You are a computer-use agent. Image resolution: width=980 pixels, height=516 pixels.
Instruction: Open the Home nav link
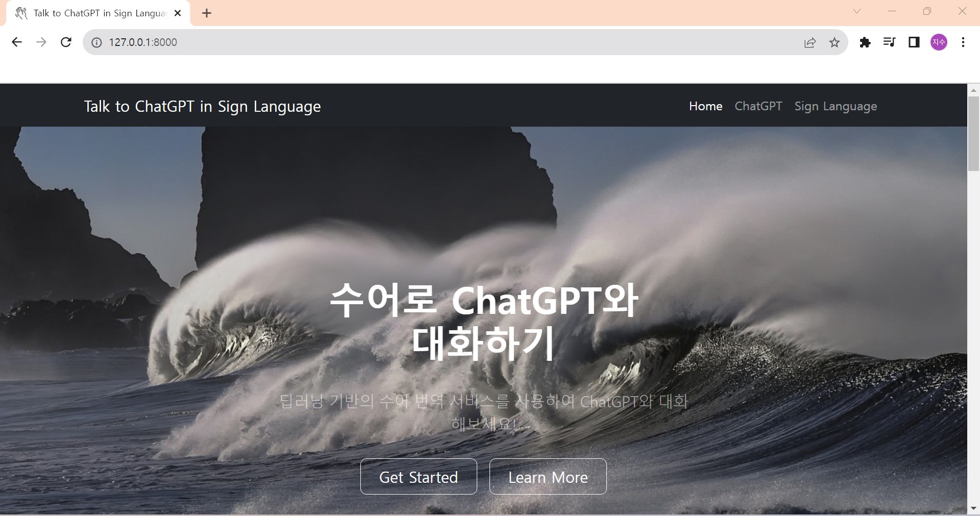[706, 106]
